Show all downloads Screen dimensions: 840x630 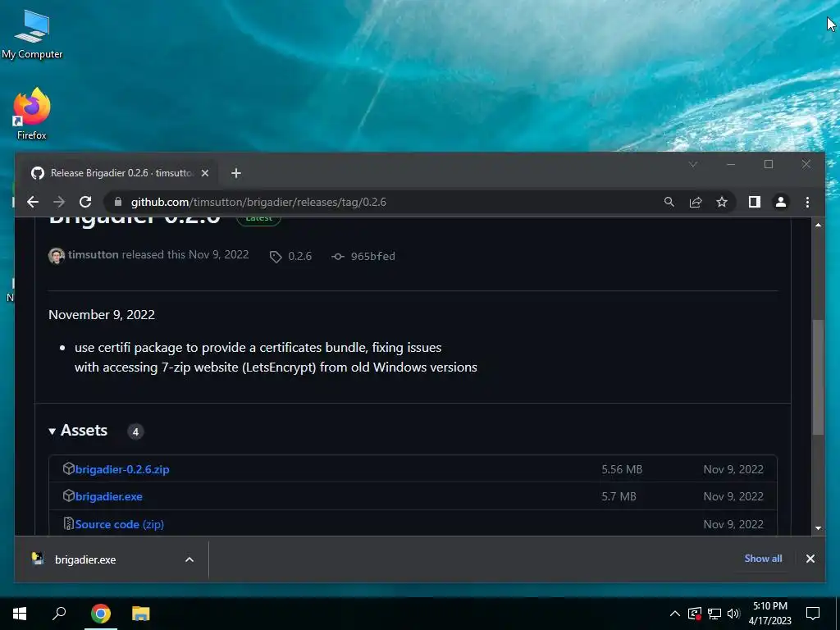763,558
